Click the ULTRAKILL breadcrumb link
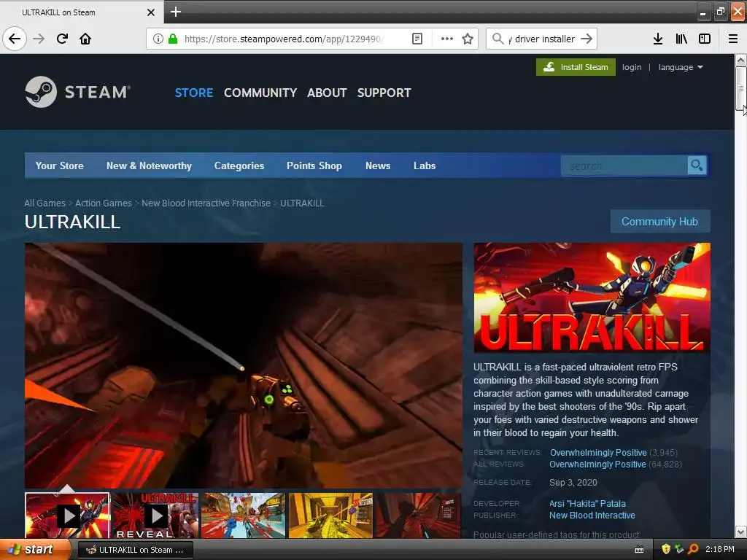The image size is (747, 560). pyautogui.click(x=302, y=203)
